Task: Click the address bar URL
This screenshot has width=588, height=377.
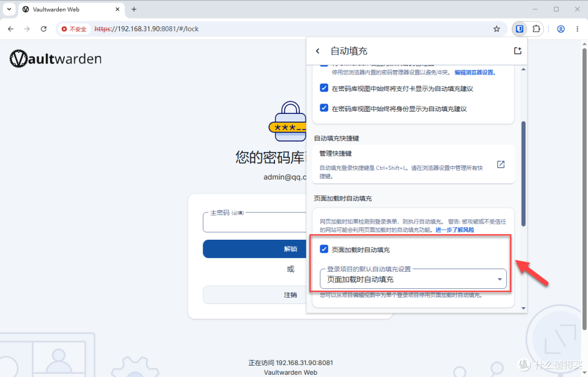Action: click(146, 29)
